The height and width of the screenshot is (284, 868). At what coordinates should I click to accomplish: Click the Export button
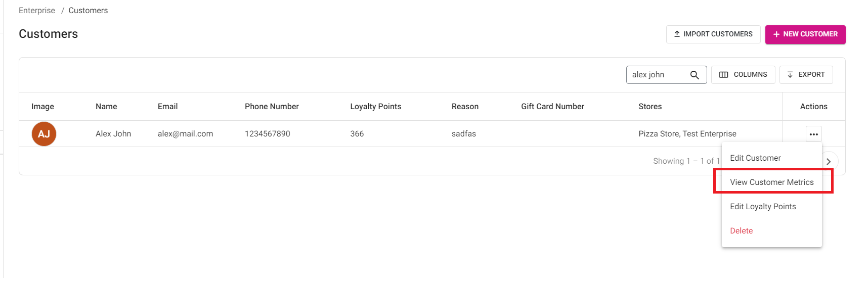(806, 75)
